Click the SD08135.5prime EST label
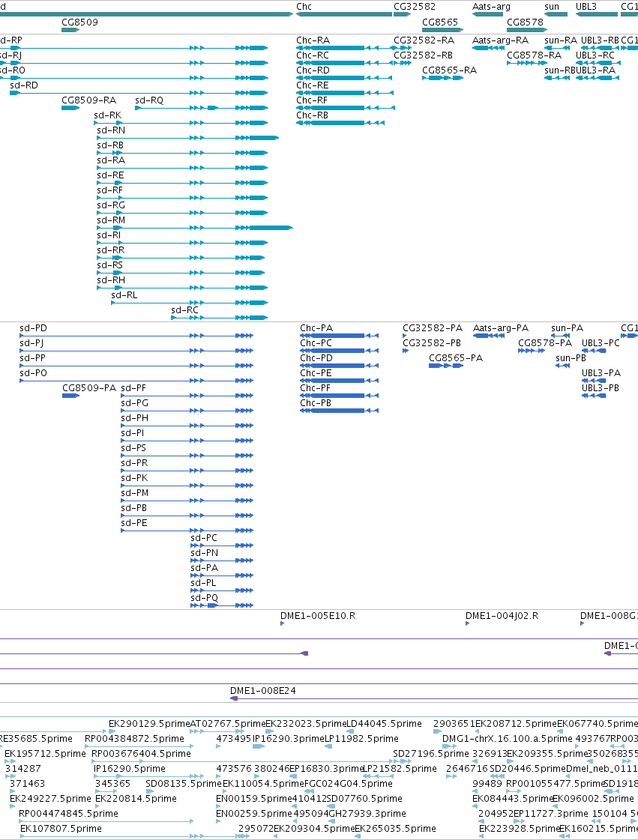Screen dimensions: 638x840 [x=184, y=785]
